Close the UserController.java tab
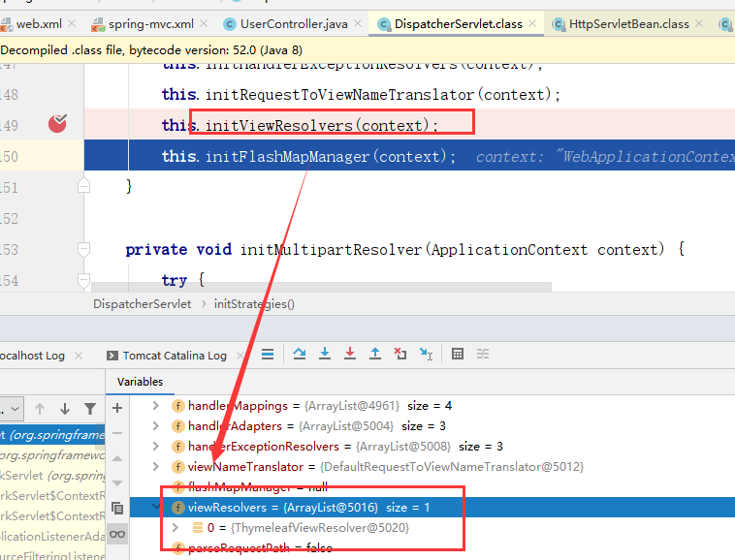The height and width of the screenshot is (560, 735). pos(358,23)
